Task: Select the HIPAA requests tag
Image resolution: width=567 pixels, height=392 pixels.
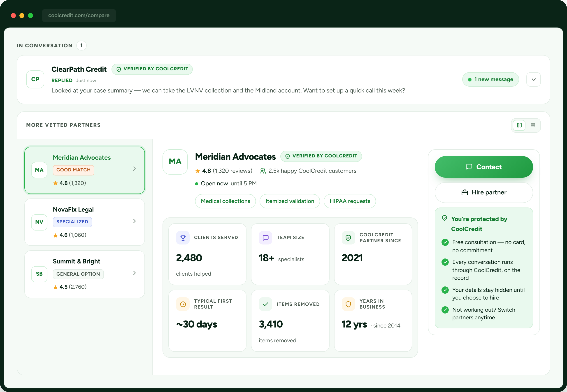Action: pyautogui.click(x=350, y=201)
